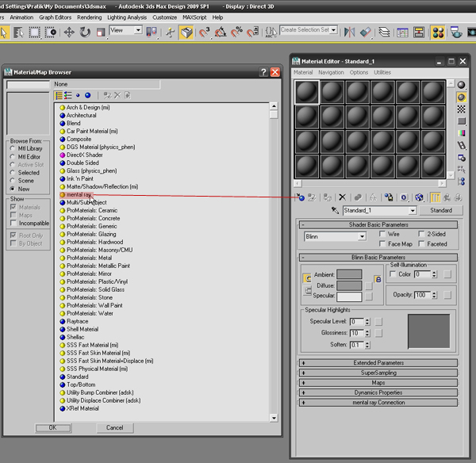
Task: Toggle the checkered Background icon
Action: point(463,109)
